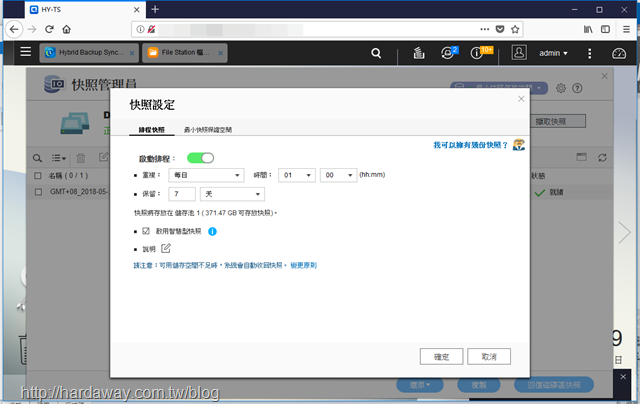Check the 名稱 select-all checkbox

(x=38, y=175)
